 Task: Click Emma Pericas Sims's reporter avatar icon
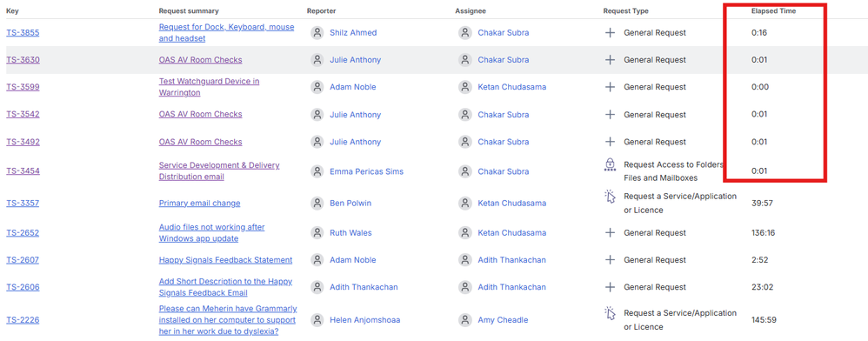click(317, 171)
